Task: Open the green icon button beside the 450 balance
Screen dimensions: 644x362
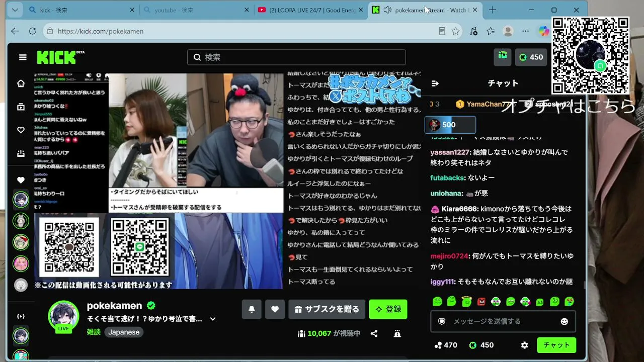Action: pos(503,57)
